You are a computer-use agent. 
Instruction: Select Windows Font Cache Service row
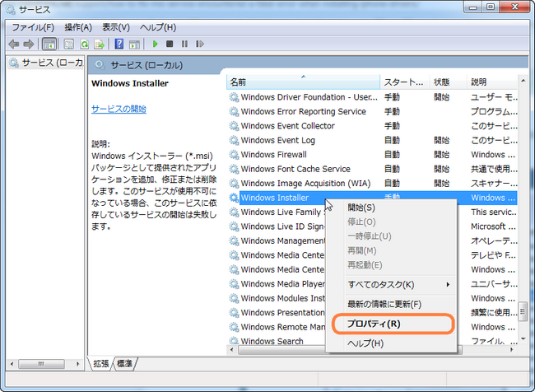(x=373, y=169)
